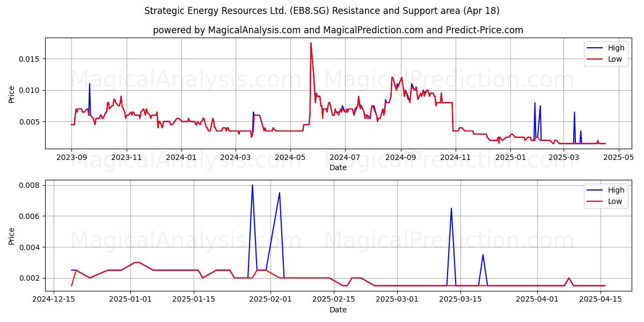The image size is (644, 322).
Task: Click 'Low' in the lower chart legend
Action: pyautogui.click(x=615, y=201)
